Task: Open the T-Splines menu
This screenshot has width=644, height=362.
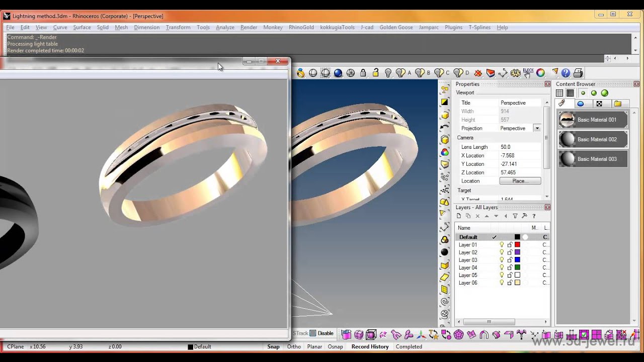Action: tap(479, 27)
